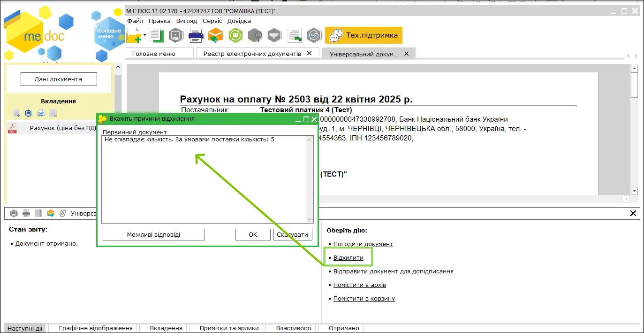Click the Можливі відповіді button
The image size is (644, 333).
point(154,235)
